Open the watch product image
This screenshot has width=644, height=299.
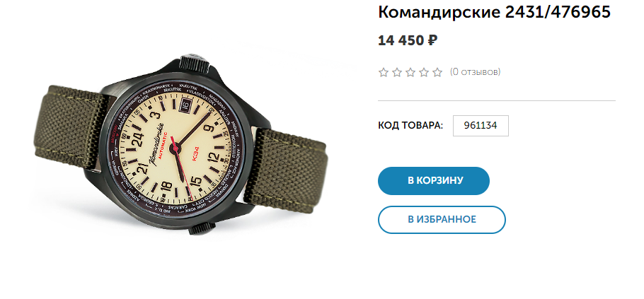[x=180, y=143]
